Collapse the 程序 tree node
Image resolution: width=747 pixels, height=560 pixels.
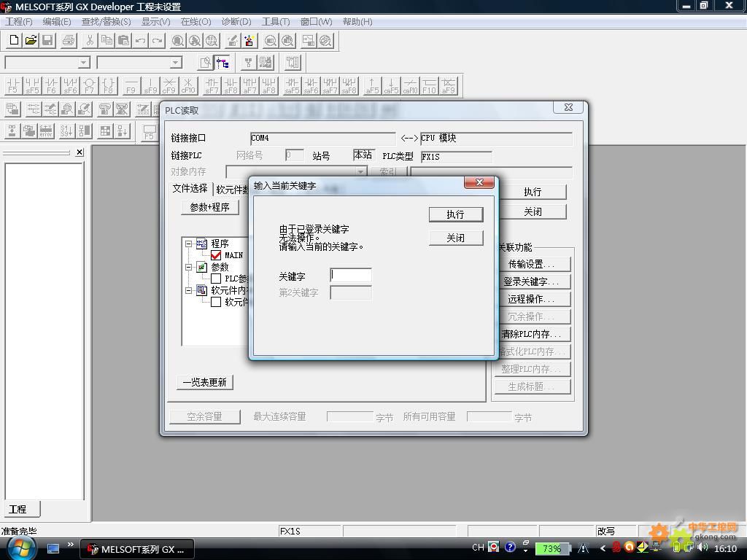(189, 244)
